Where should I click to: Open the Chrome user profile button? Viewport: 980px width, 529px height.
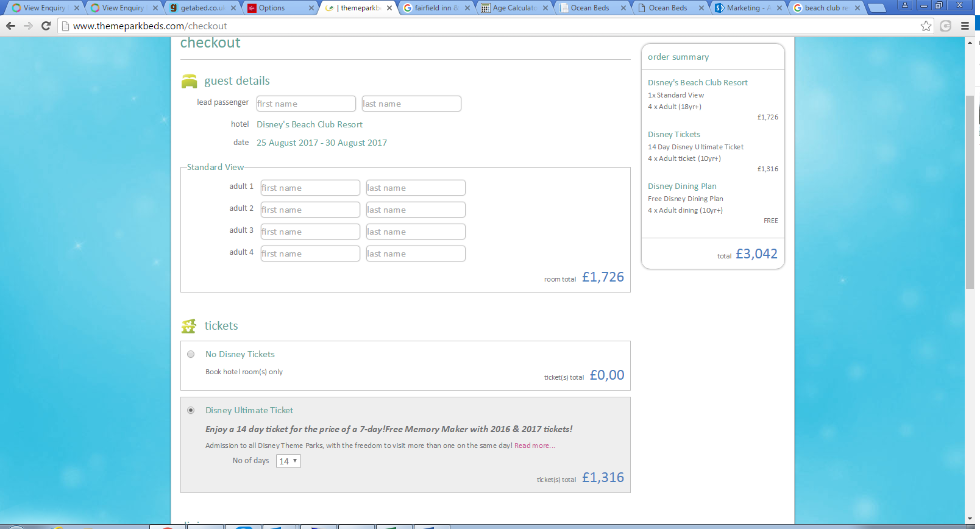coord(905,5)
